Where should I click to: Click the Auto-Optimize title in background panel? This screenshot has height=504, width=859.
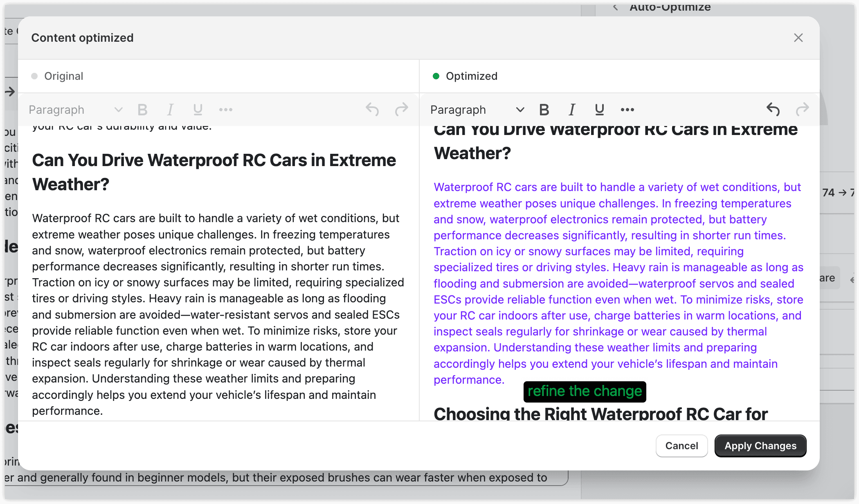point(670,7)
